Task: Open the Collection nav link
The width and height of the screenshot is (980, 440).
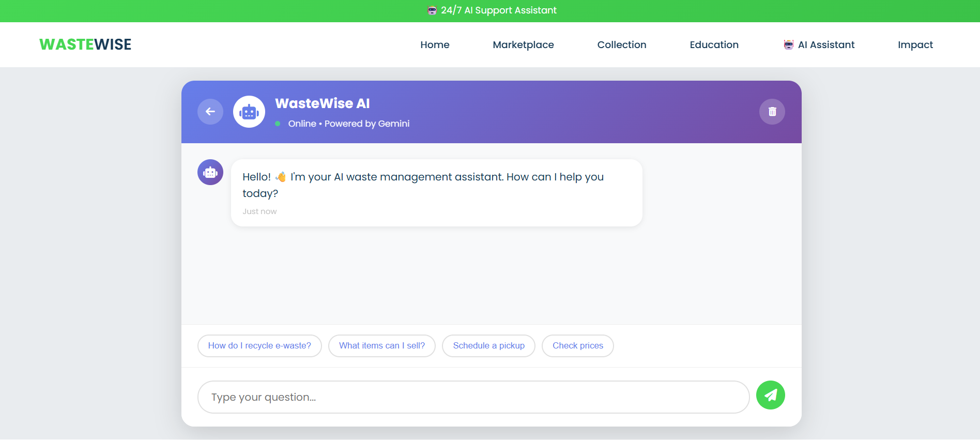Action: coord(622,44)
